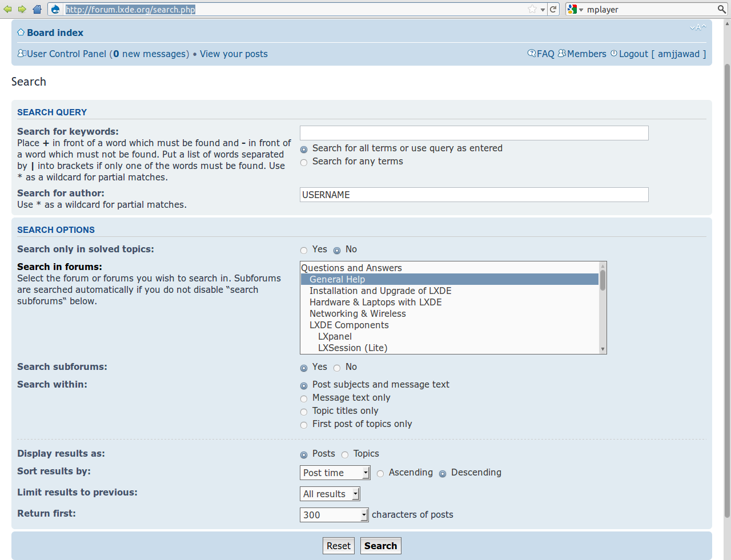Click the forum list scroll up arrow
731x560 pixels.
point(603,266)
